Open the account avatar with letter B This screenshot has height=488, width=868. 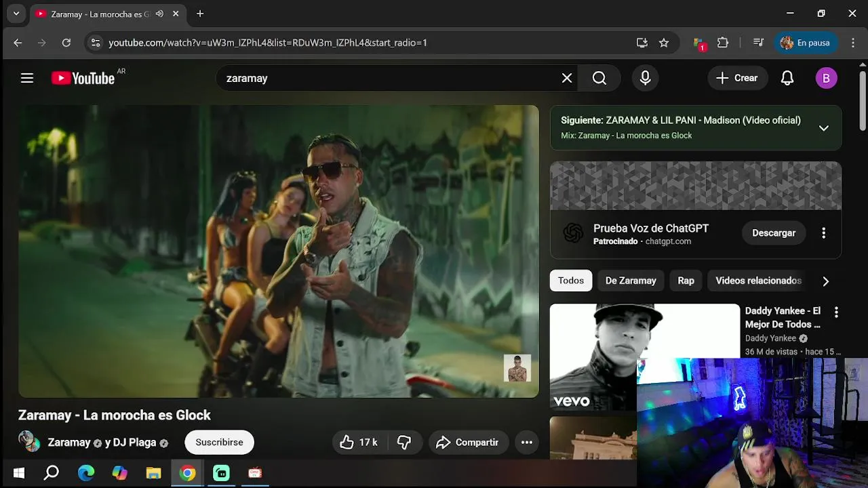826,78
